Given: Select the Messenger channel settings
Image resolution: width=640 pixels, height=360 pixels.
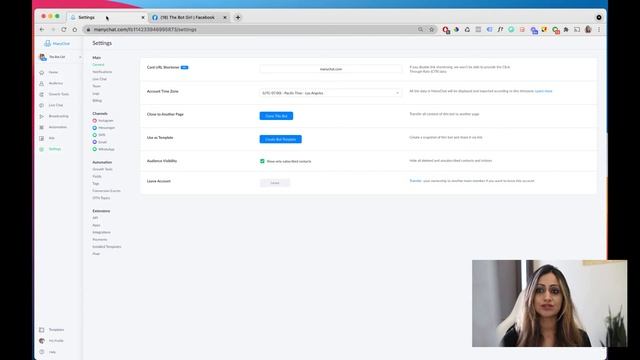Looking at the screenshot, I should [104, 128].
